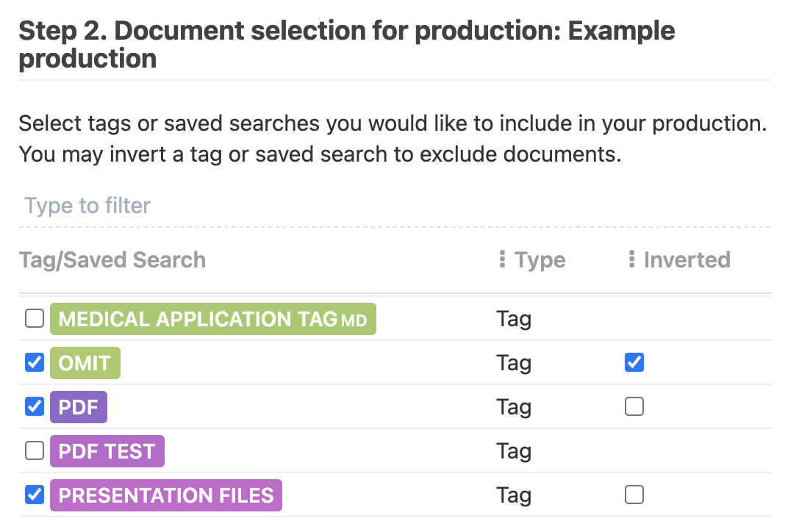
Task: Check the Medical Application Tag checkbox
Action: pos(35,319)
